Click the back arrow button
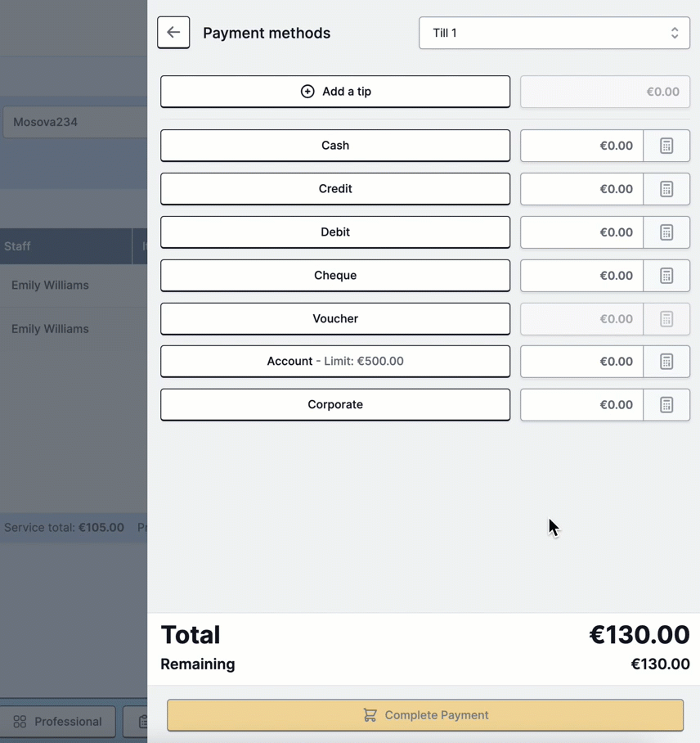The width and height of the screenshot is (700, 743). coord(173,33)
